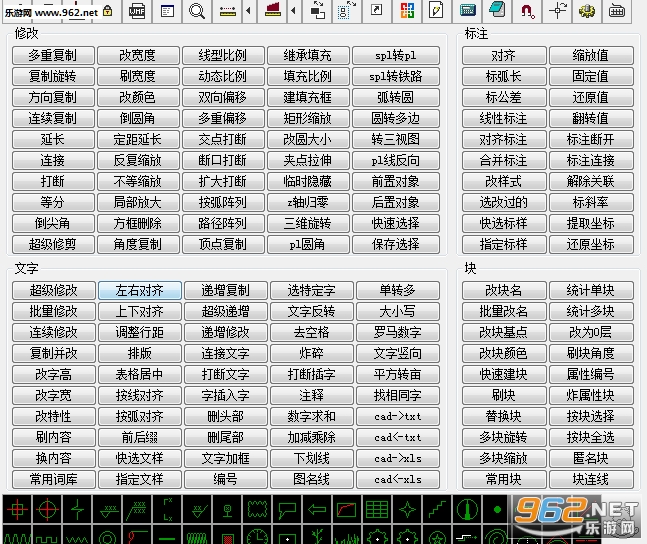The height and width of the screenshot is (544, 647).
Task: Click the yellow ruler measure icon
Action: tap(227, 11)
